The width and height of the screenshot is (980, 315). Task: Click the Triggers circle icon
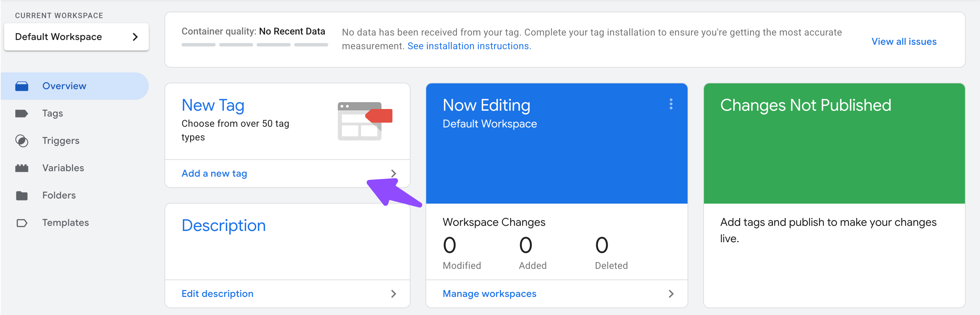pyautogui.click(x=22, y=141)
